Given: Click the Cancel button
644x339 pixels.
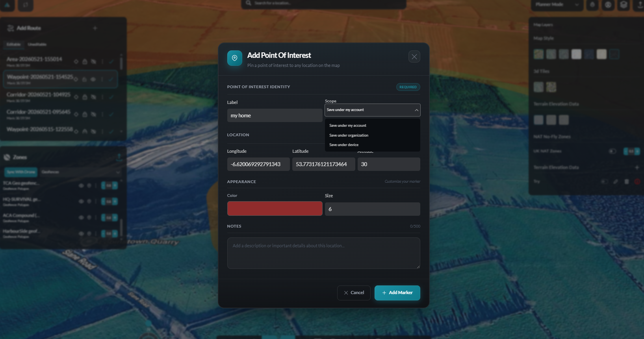Looking at the screenshot, I should [x=354, y=293].
